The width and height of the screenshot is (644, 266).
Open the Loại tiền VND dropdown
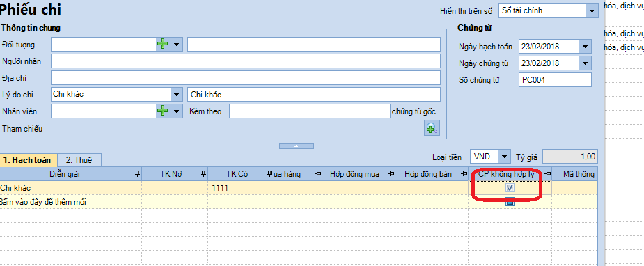[x=504, y=157]
